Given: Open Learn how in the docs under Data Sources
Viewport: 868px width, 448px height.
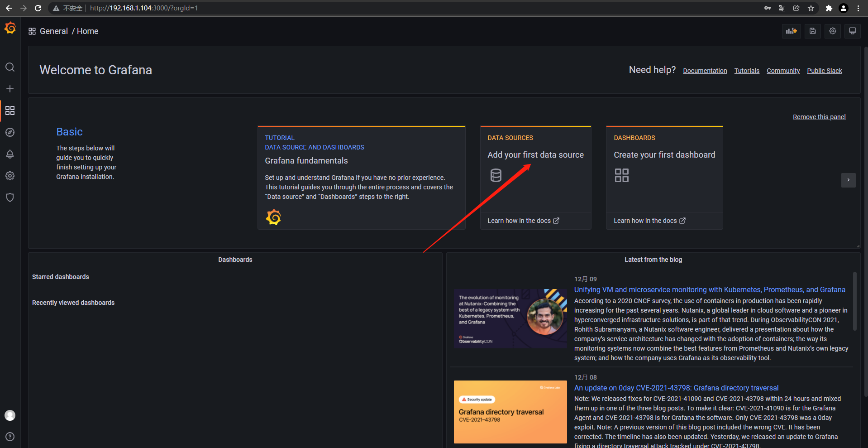Looking at the screenshot, I should 523,221.
